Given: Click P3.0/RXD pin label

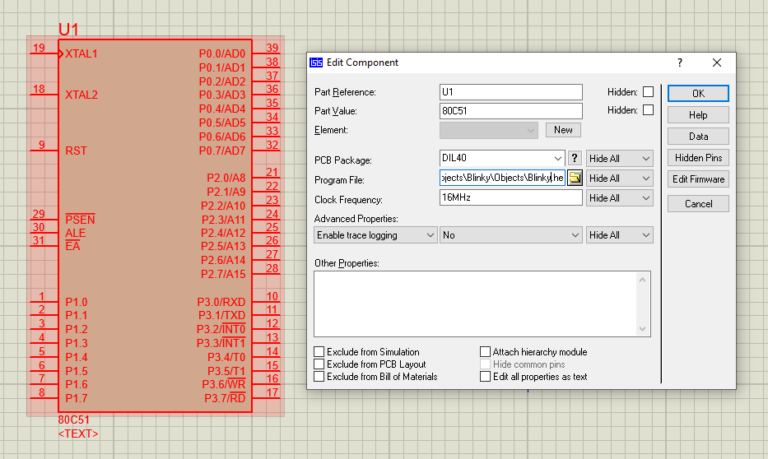Looking at the screenshot, I should point(221,302).
